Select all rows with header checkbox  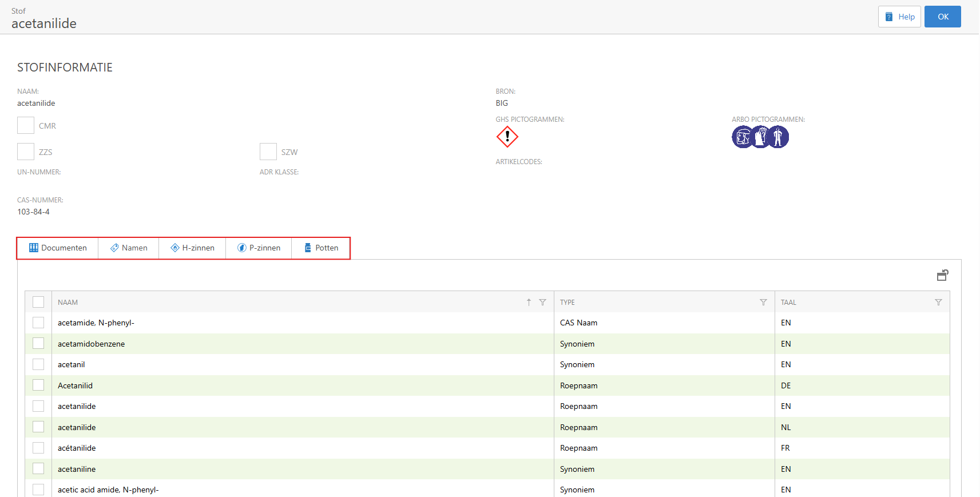[38, 302]
